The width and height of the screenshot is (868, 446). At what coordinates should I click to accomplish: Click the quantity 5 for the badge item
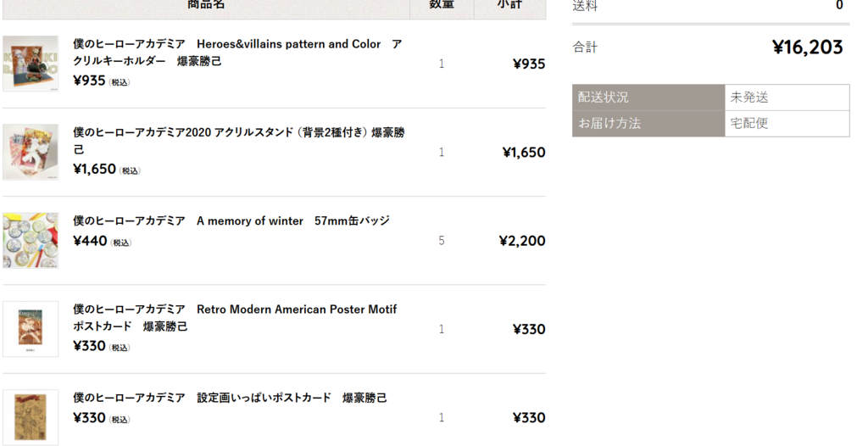coord(441,241)
